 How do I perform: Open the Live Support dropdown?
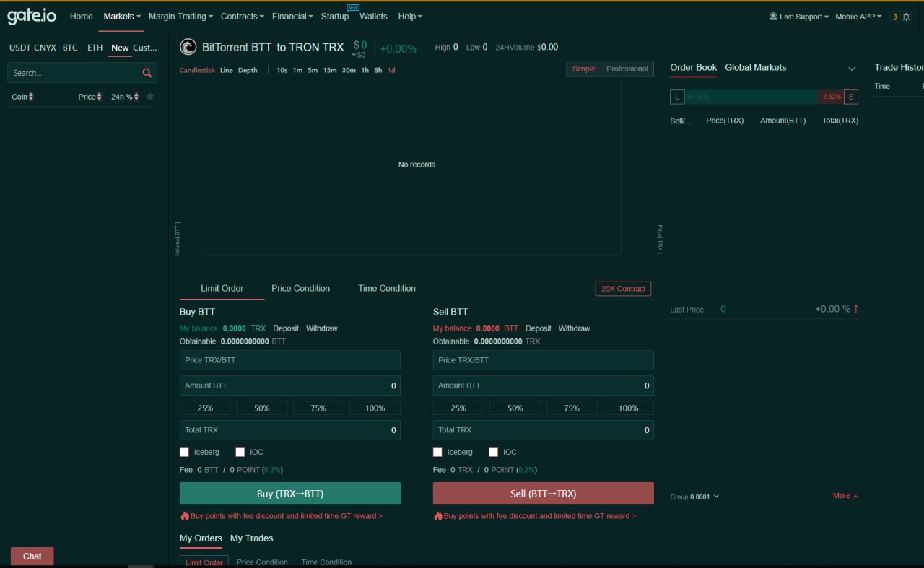(x=805, y=17)
